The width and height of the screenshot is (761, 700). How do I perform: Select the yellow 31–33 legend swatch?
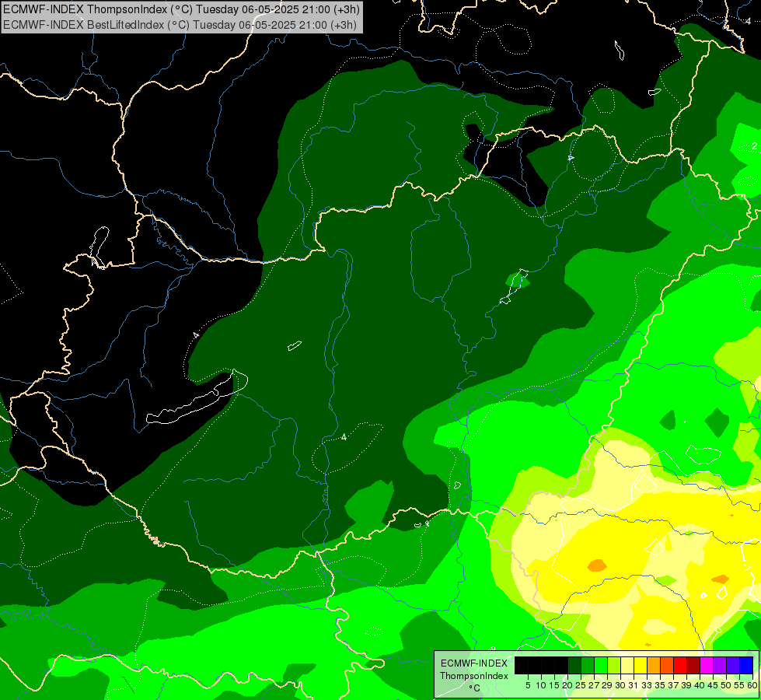point(641,665)
